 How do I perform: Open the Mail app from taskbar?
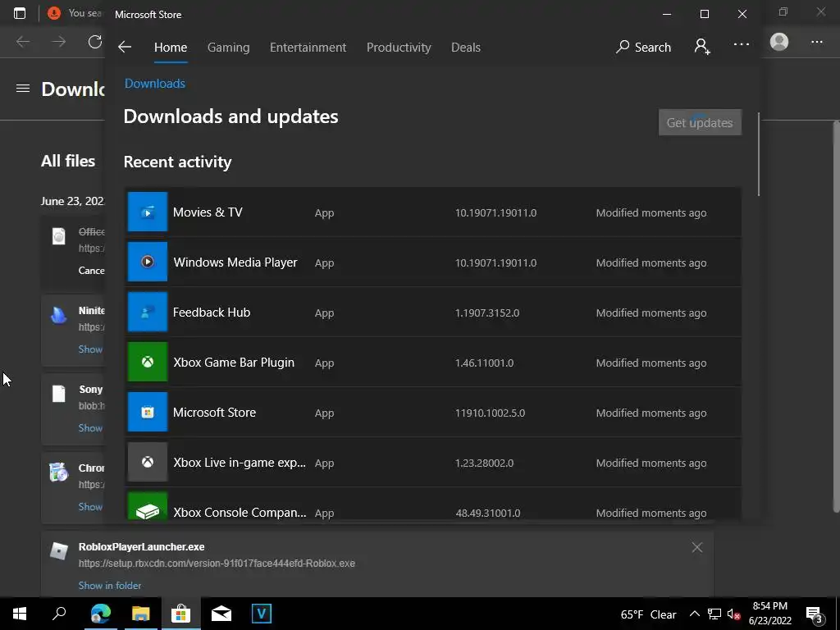pyautogui.click(x=221, y=614)
